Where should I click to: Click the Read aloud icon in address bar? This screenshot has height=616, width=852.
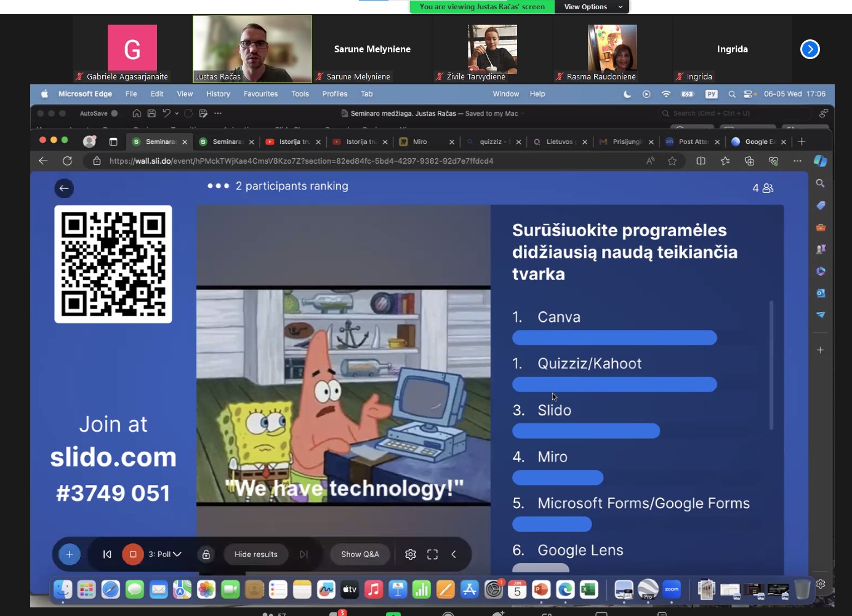tap(650, 161)
